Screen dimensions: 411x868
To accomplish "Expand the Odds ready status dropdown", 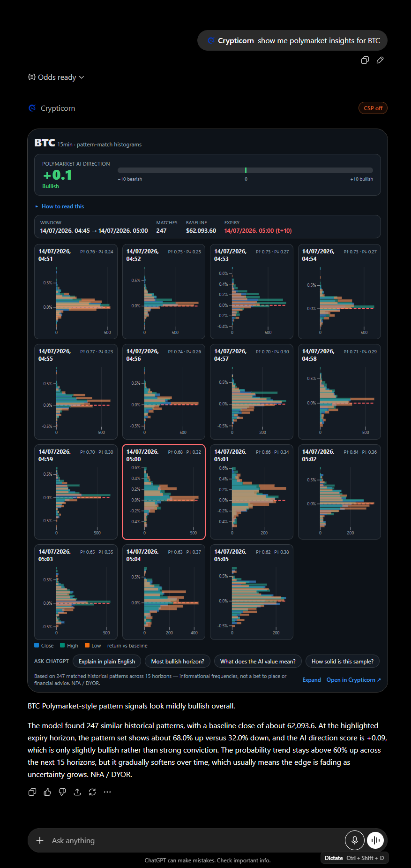I will point(56,77).
